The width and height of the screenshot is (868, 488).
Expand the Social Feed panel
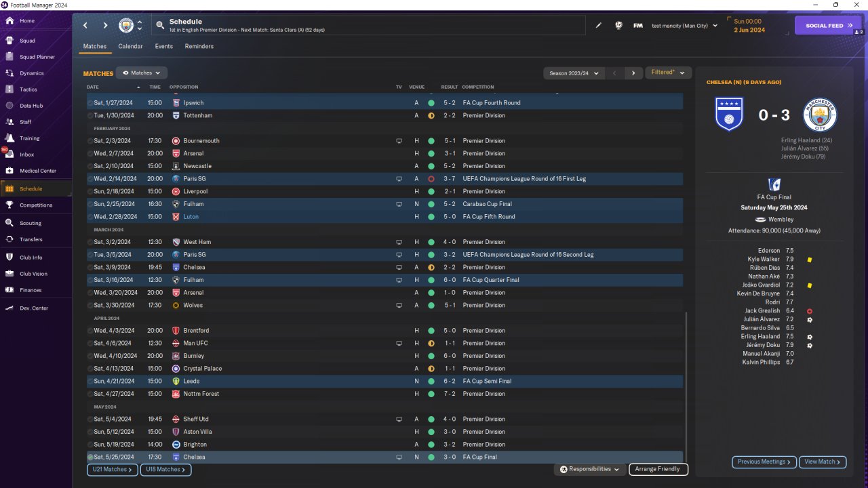(x=828, y=26)
